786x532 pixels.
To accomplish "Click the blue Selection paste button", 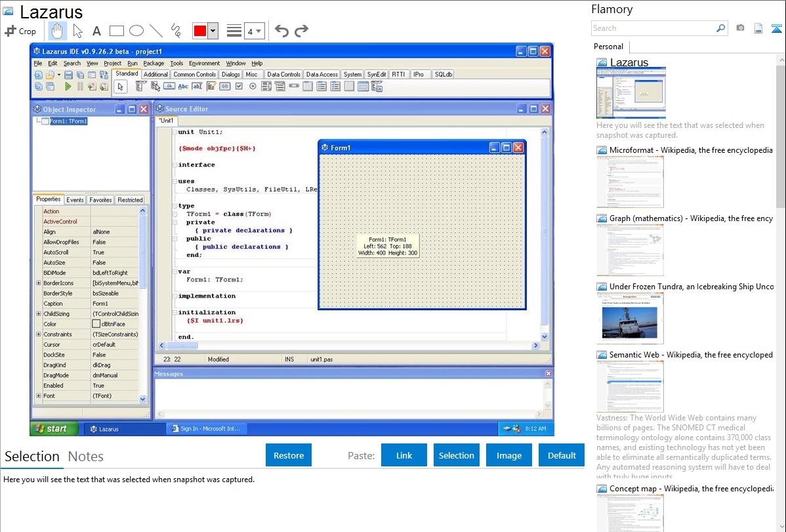I will coord(456,455).
